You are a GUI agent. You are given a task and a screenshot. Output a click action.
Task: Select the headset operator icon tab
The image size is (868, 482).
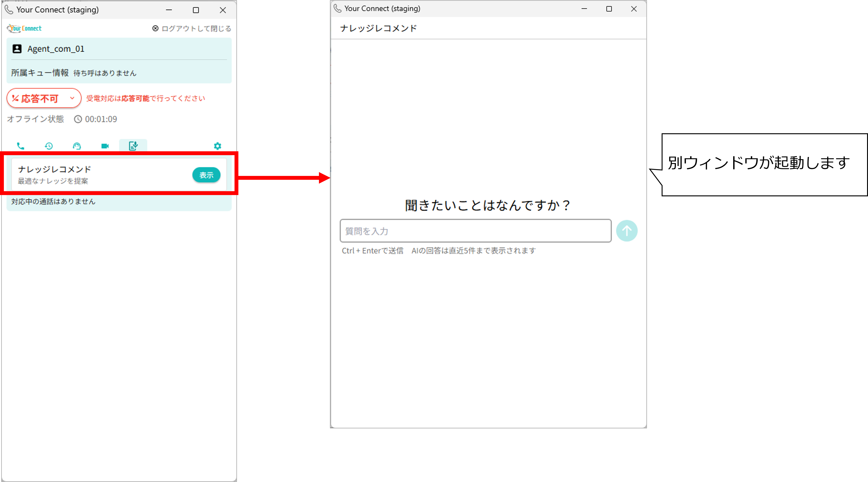click(77, 146)
